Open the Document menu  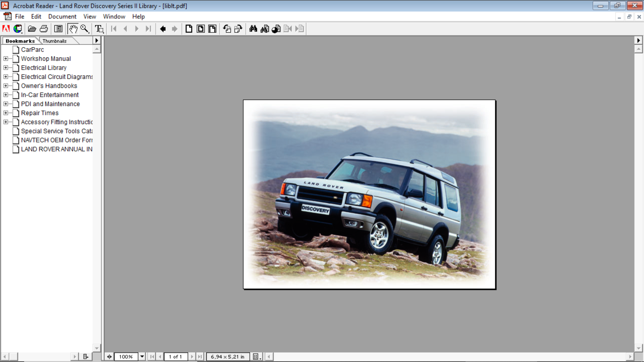(x=62, y=16)
